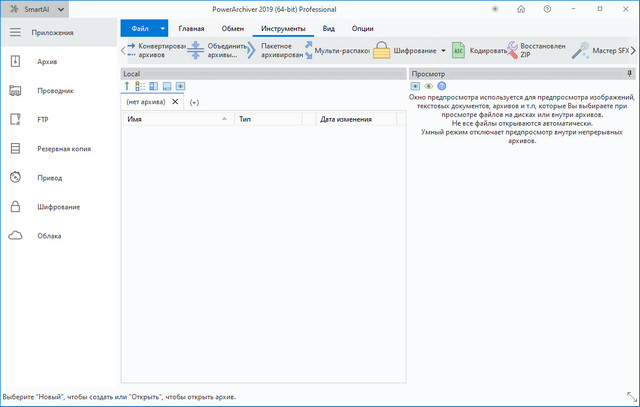640x407 pixels.
Task: Click the Кодировать toolbar icon
Action: [x=458, y=50]
